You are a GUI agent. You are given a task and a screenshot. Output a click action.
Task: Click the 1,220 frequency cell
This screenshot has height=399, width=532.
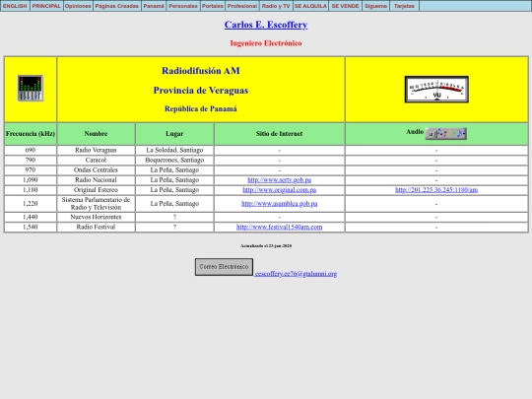(x=31, y=204)
